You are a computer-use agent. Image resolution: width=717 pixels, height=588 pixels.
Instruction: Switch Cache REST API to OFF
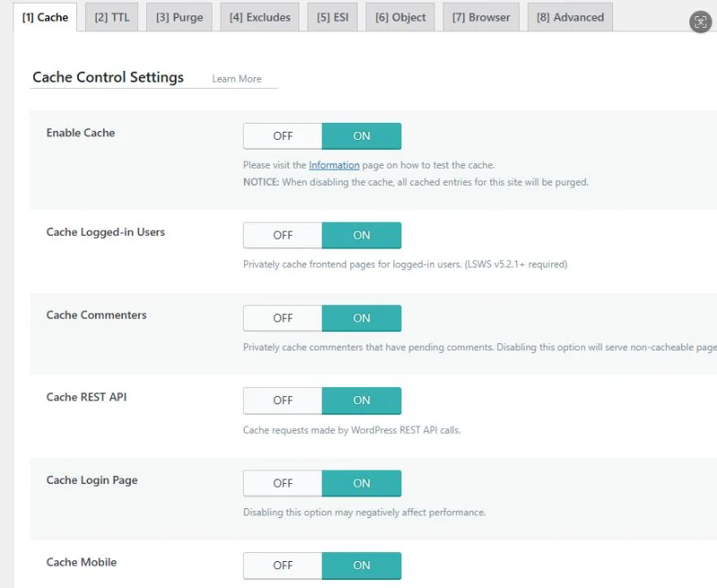(x=282, y=401)
